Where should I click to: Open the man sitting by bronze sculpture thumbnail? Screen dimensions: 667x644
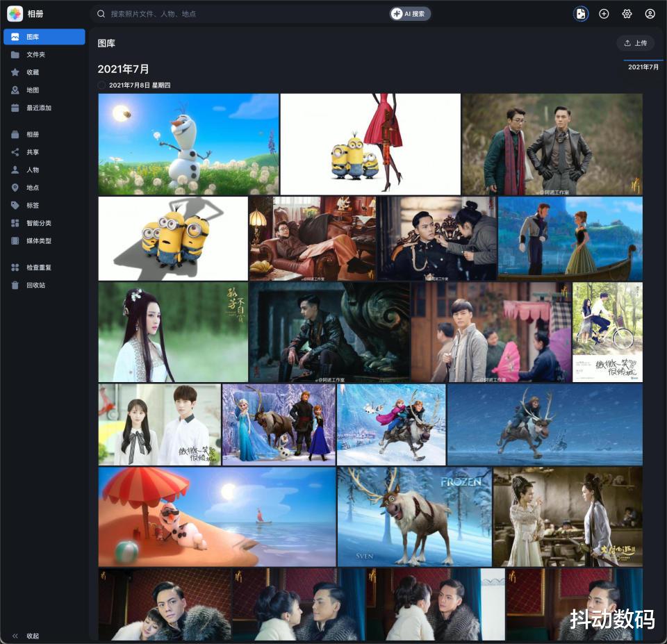coord(329,332)
